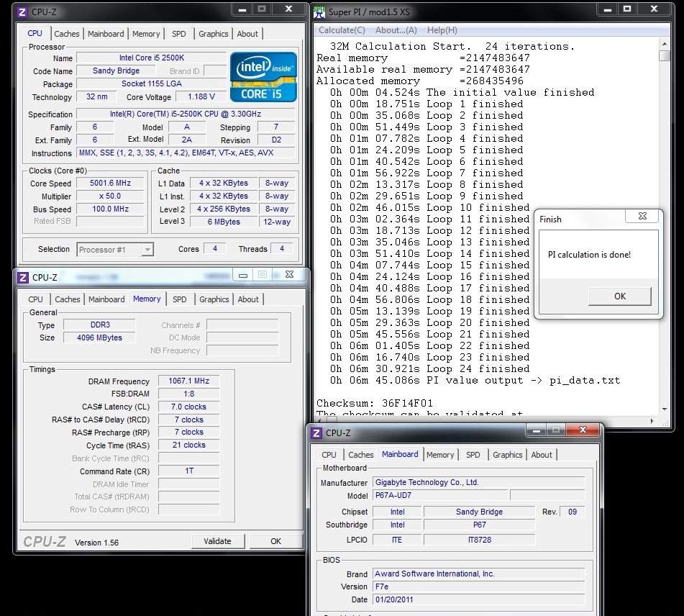Click the specification 'Intel(R) Core(TM) i5-2500K CPU @ 3.30GHz'
684x616 pixels.
pos(186,114)
